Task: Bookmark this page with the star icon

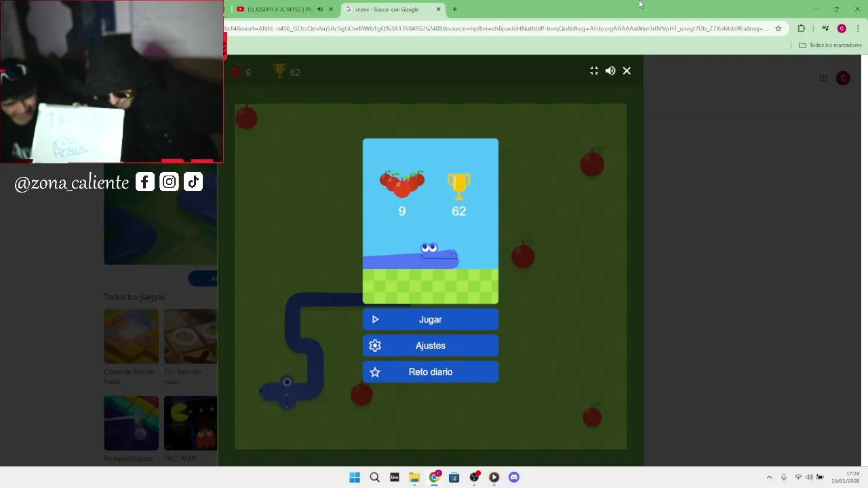Action: (x=778, y=28)
